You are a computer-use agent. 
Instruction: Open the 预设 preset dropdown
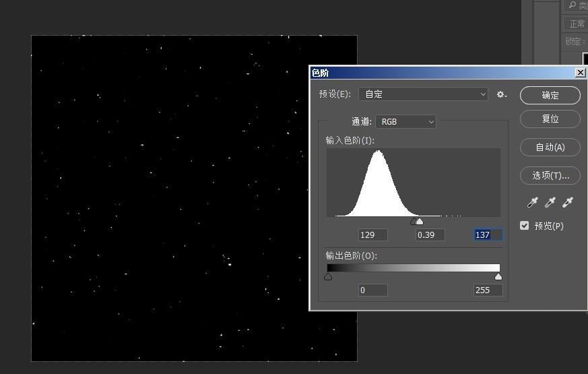[423, 94]
